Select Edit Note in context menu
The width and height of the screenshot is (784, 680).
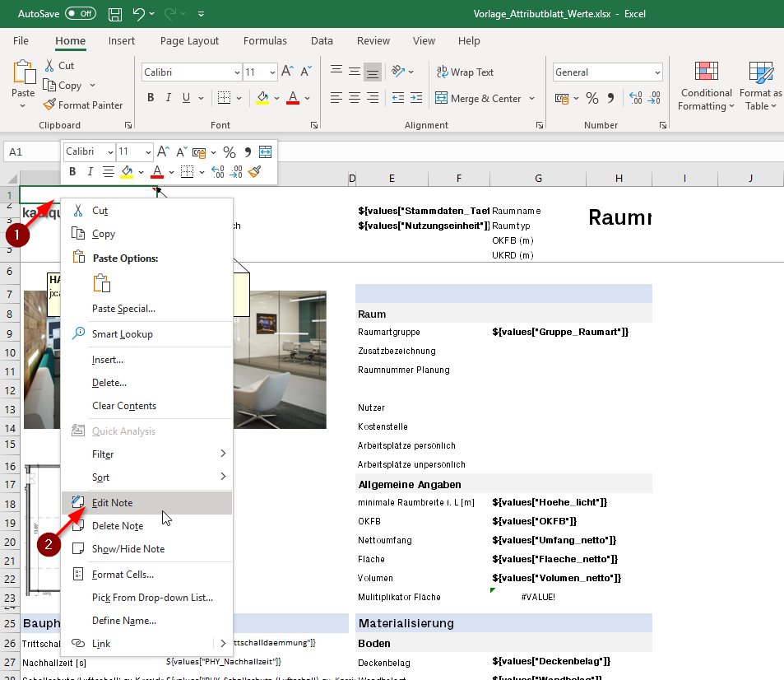(146, 503)
